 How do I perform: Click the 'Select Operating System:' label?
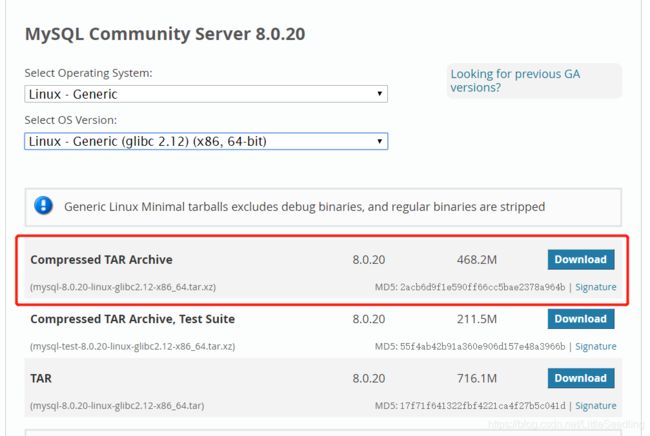coord(88,73)
